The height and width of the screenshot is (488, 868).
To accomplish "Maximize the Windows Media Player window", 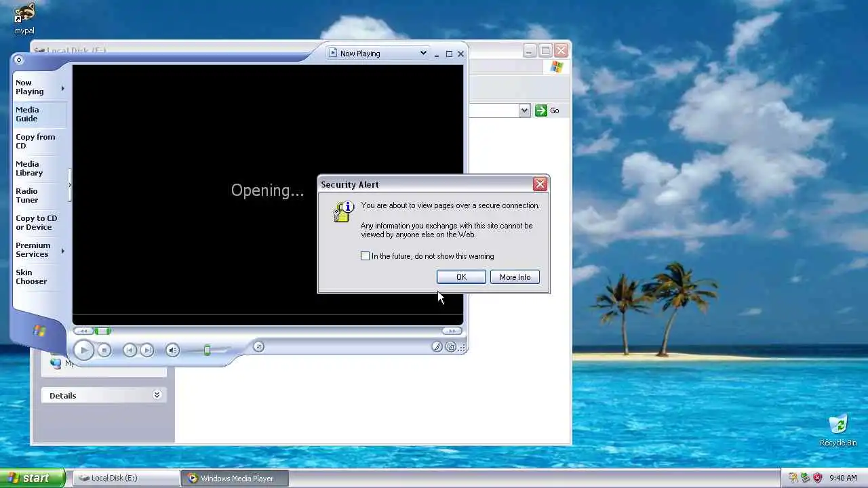I will click(x=449, y=54).
